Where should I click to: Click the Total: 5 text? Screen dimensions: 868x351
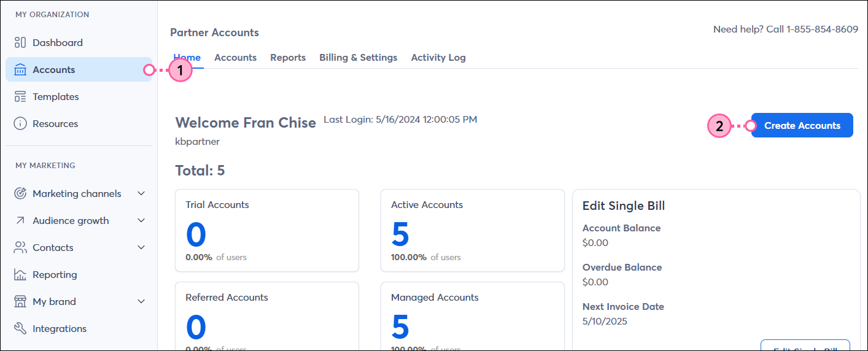[x=200, y=170]
